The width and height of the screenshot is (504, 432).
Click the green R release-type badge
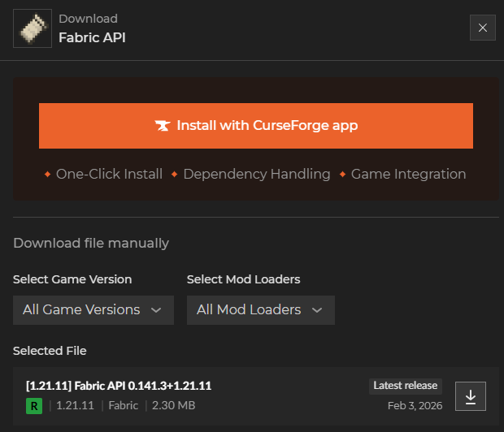(x=34, y=406)
